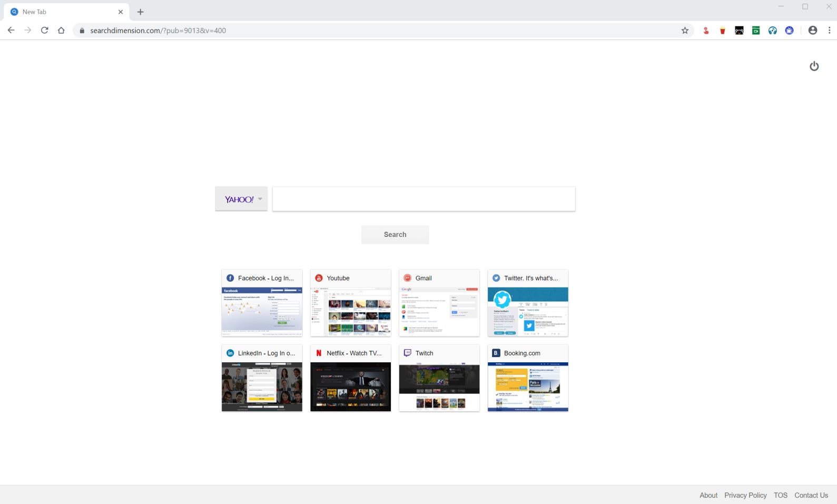Viewport: 837px width, 504px height.
Task: Maximize the Chrome window
Action: click(805, 6)
